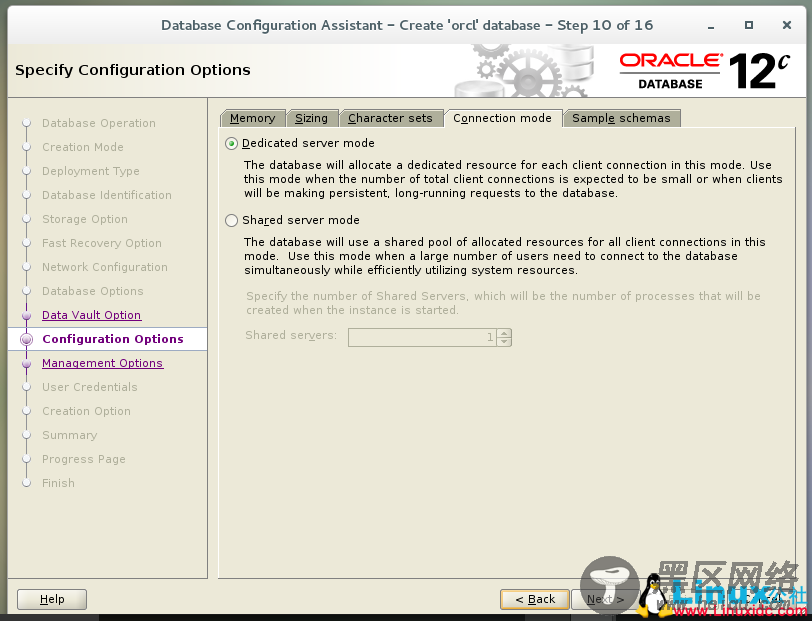Go to Management Options step
812x621 pixels.
103,363
